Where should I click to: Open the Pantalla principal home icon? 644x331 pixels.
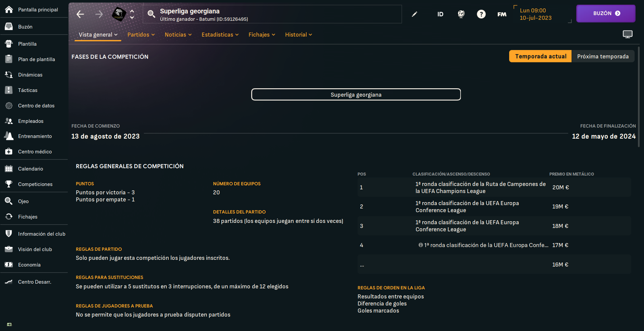9,9
